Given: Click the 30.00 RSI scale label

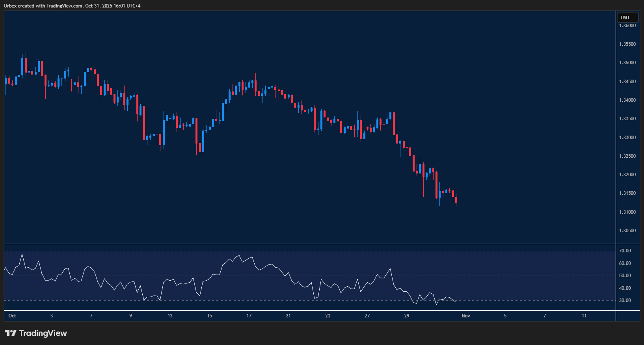Looking at the screenshot, I should [625, 300].
